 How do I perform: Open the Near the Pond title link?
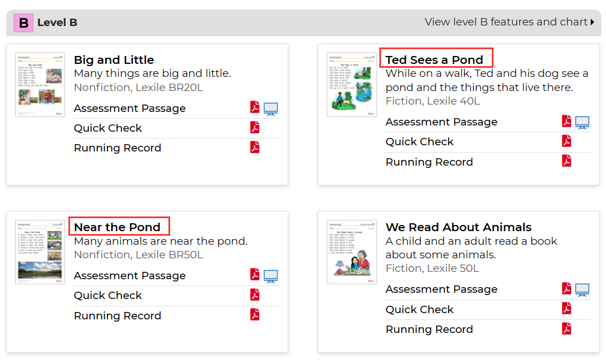click(117, 227)
